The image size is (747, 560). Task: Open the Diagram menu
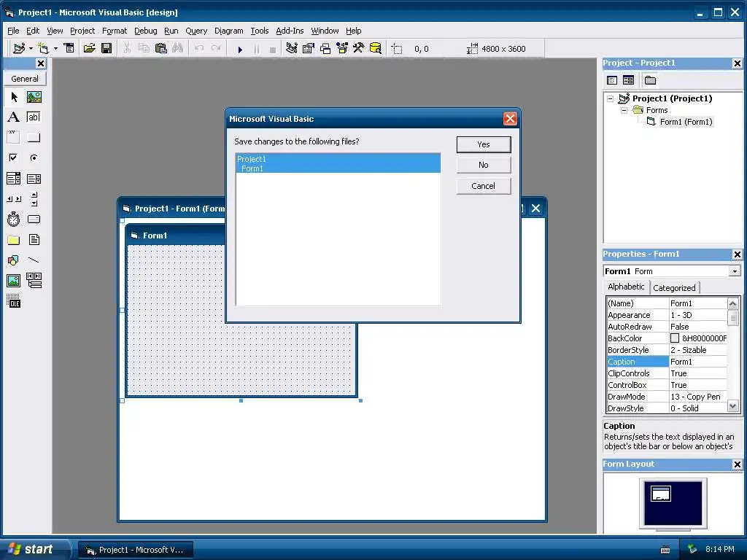(x=228, y=31)
